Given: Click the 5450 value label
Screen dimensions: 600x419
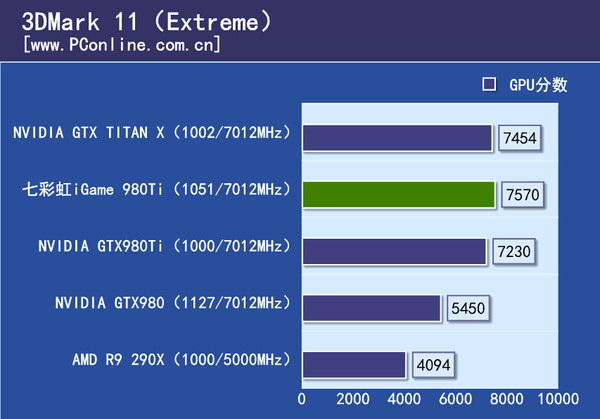Looking at the screenshot, I should (468, 308).
